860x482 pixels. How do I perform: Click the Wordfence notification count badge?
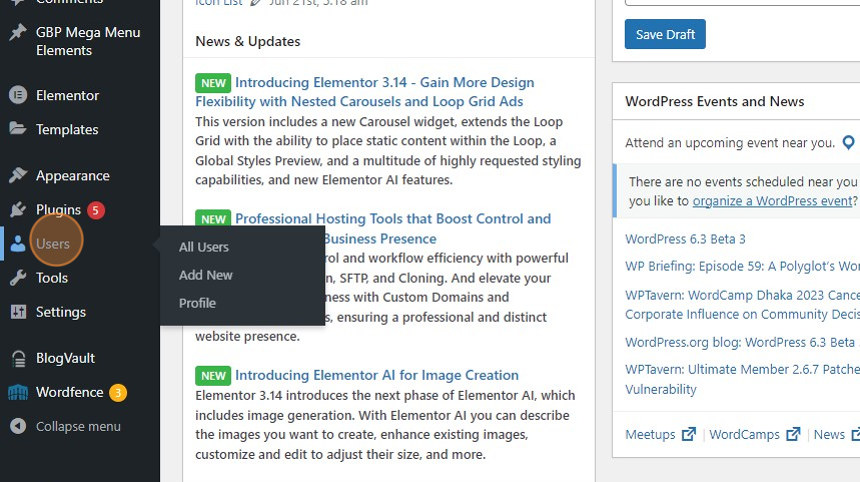[x=117, y=393]
